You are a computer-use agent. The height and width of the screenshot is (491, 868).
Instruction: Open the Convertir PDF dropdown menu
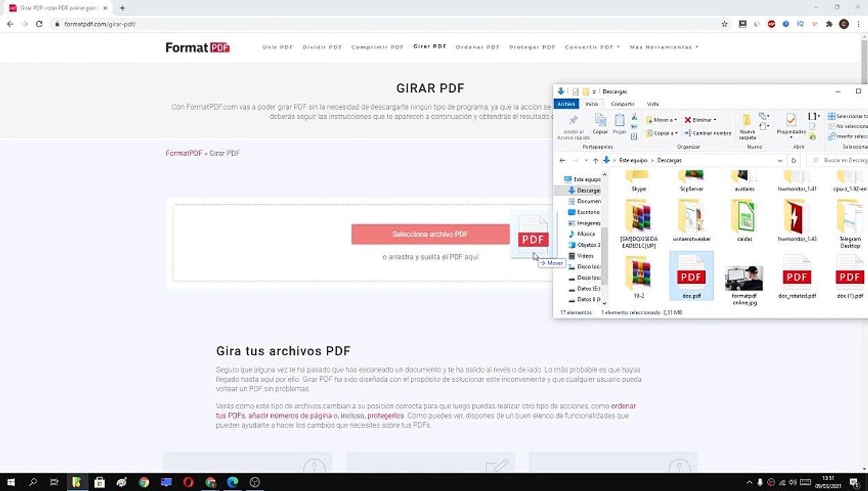[x=592, y=47]
